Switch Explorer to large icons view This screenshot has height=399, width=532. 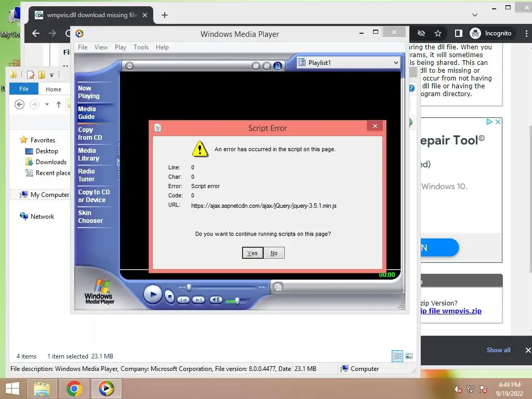click(409, 356)
